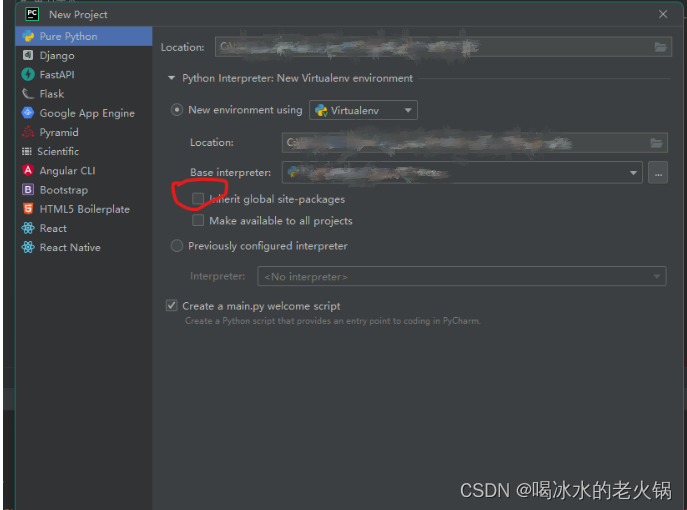
Task: Click the HTML5 shield icon
Action: [x=28, y=209]
